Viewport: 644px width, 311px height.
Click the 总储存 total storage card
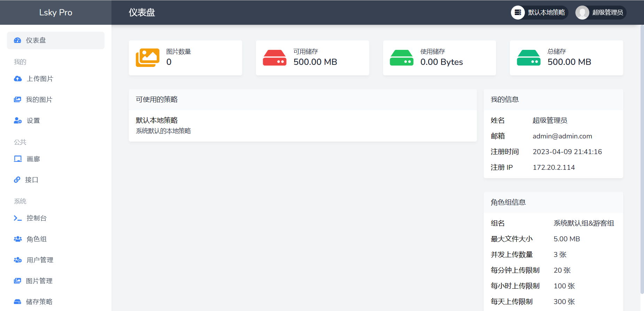click(566, 58)
